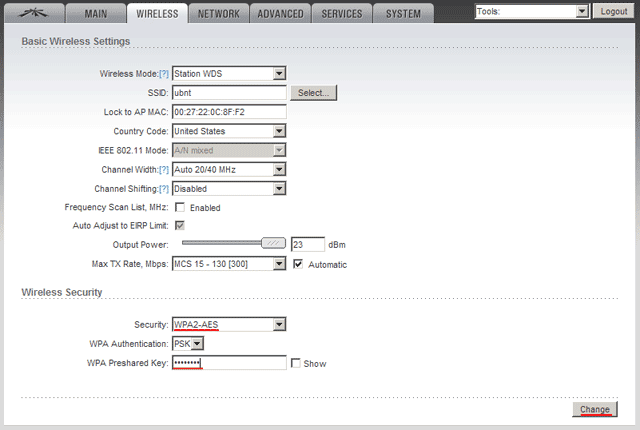Click the Select... button next to SSID

pos(313,93)
